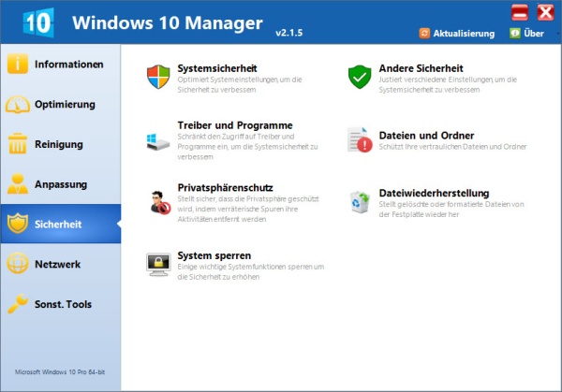Select the Reinigung sidebar item
562x392 pixels.
pyautogui.click(x=61, y=144)
